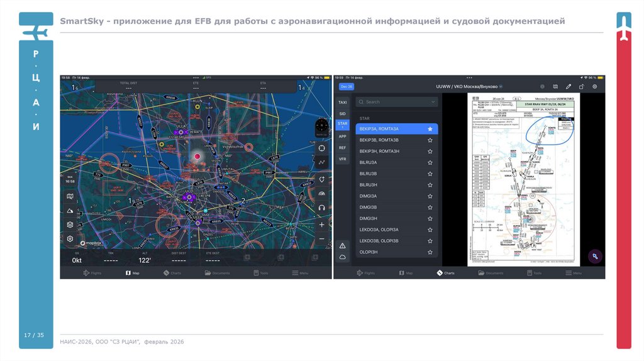Image resolution: width=644 pixels, height=361 pixels.
Task: Select the pencil annotation tool
Action: (569, 86)
